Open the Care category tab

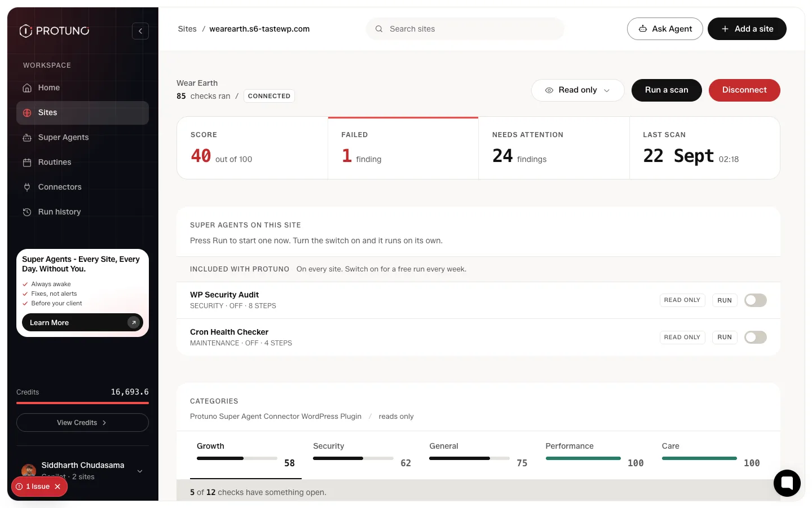coord(710,456)
